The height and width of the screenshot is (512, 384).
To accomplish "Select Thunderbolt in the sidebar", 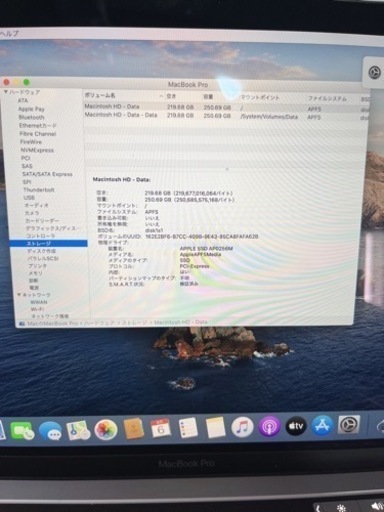I will 39,190.
